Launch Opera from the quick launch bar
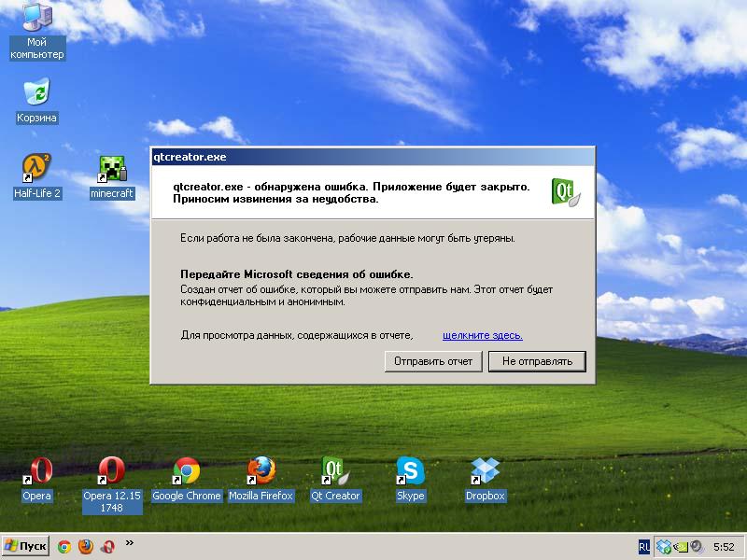 coord(107,546)
